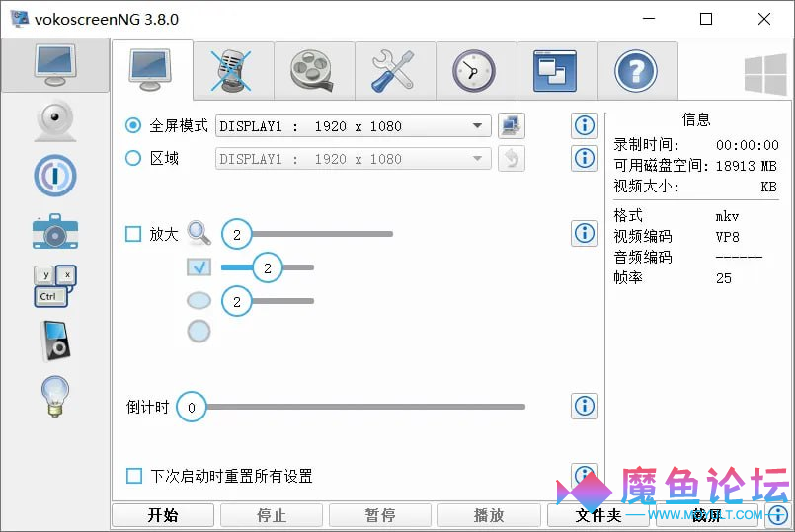Click the 00:00:00 recording time value
The width and height of the screenshot is (795, 532).
(748, 145)
